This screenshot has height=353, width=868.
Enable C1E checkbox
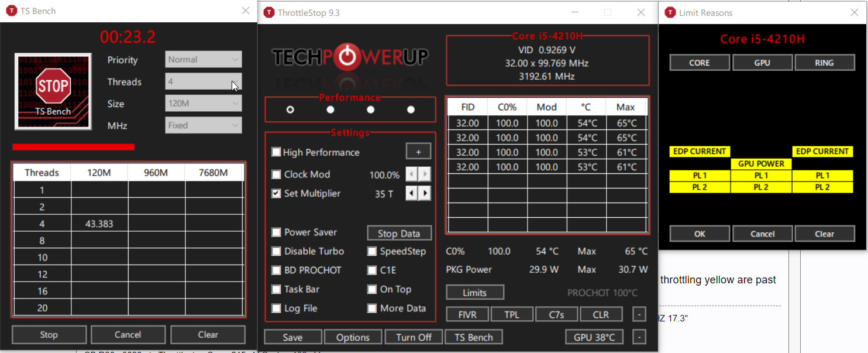point(372,270)
